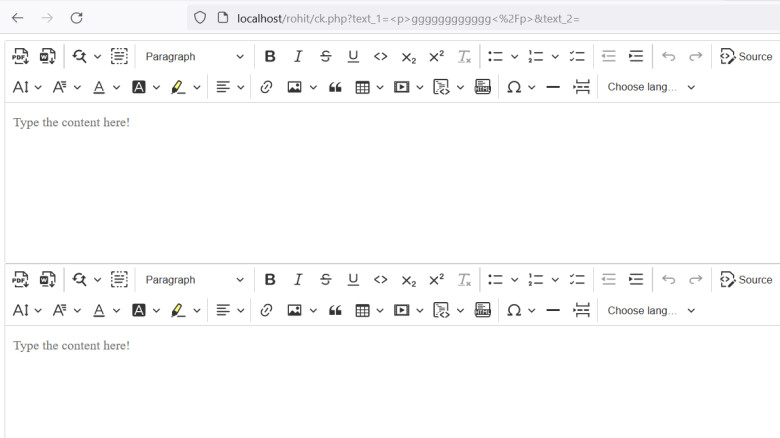Insert image in the top editor
Screen dimensions: 780x438
click(294, 87)
